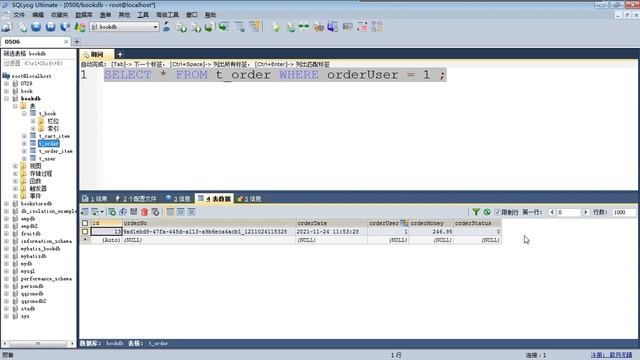
Task: Collapse the bookdb database node
Action: pyautogui.click(x=7, y=98)
